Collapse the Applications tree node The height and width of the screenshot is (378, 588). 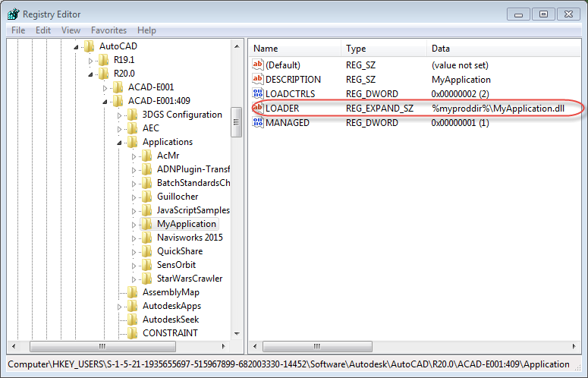tap(119, 143)
